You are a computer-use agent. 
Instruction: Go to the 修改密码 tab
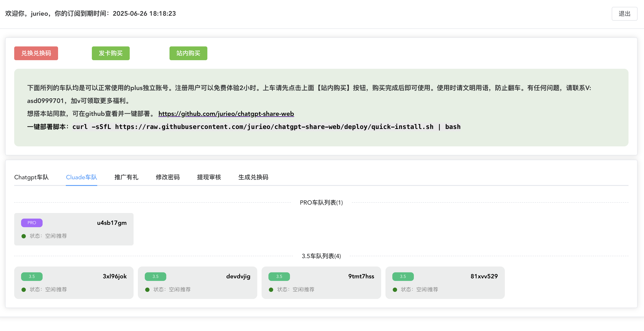(168, 177)
